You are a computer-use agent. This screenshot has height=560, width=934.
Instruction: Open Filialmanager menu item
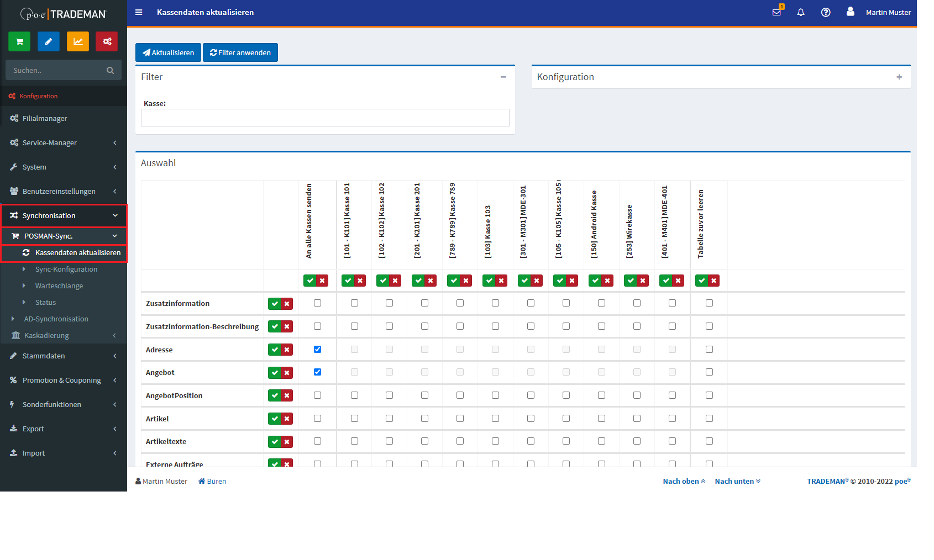coord(45,119)
